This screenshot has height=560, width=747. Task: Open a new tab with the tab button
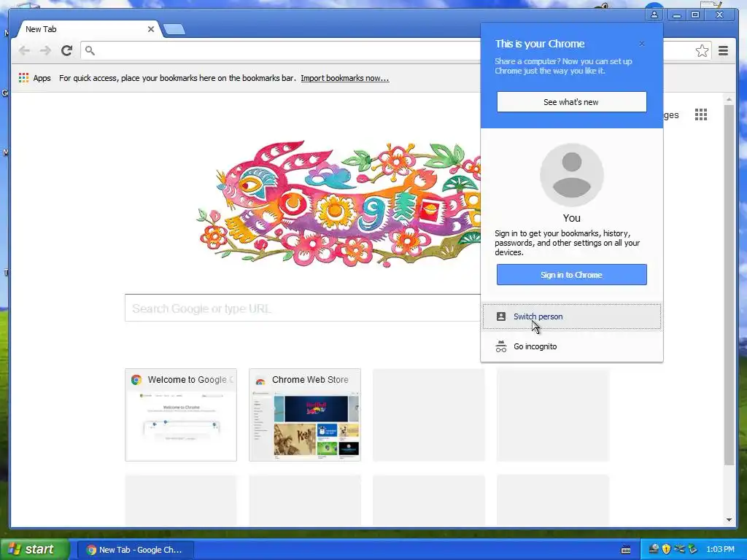(174, 29)
